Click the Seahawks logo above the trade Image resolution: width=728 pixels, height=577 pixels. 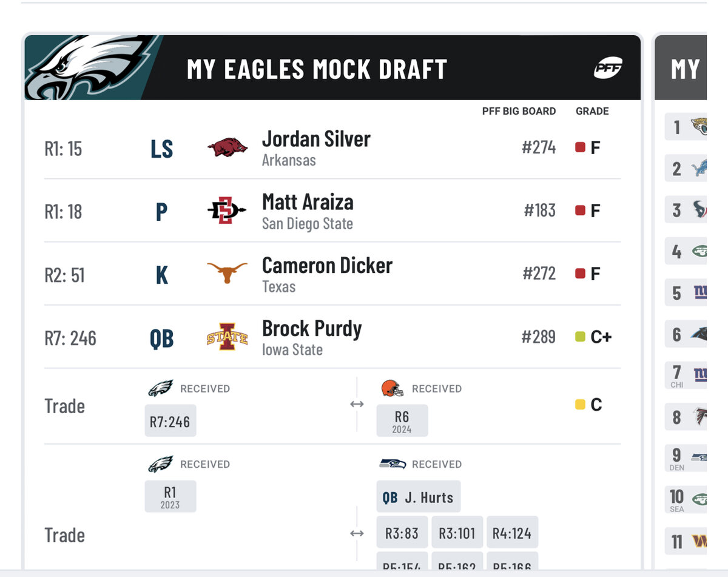pyautogui.click(x=393, y=464)
